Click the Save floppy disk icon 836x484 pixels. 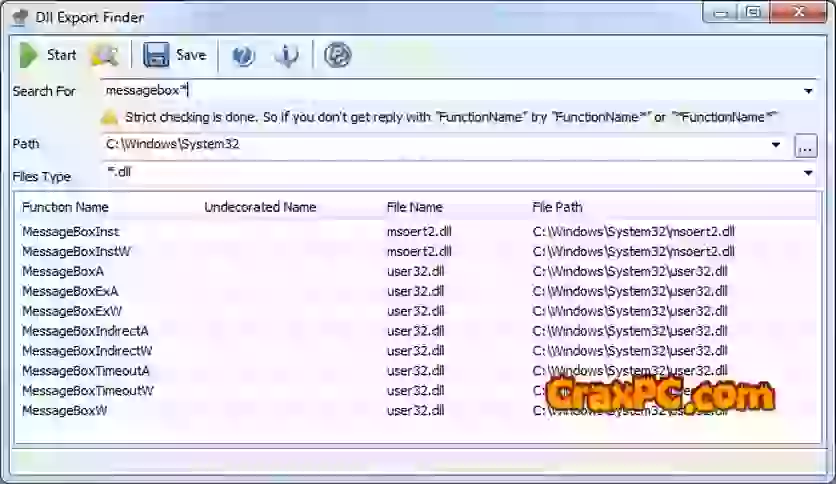click(x=156, y=55)
